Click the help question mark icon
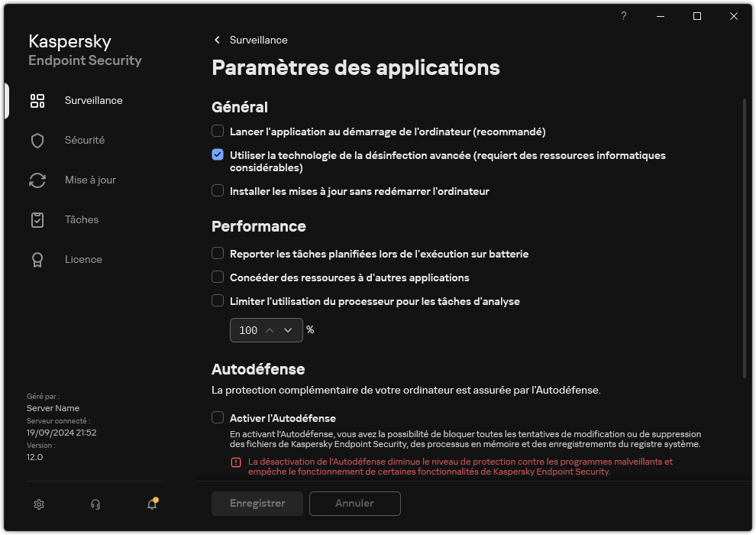 pyautogui.click(x=623, y=16)
